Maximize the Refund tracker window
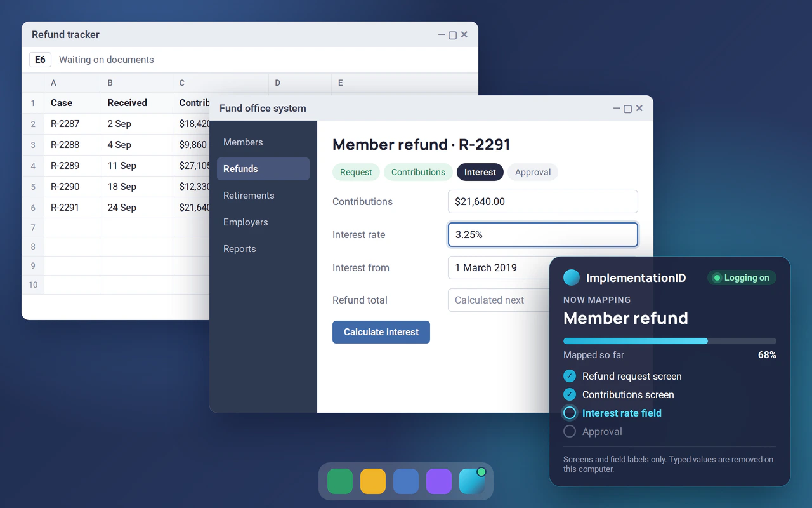Screen dimensions: 812x508 453,35
